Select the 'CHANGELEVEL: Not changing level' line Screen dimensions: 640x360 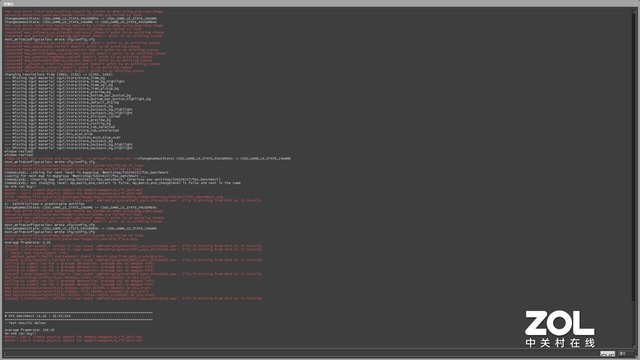point(122,183)
